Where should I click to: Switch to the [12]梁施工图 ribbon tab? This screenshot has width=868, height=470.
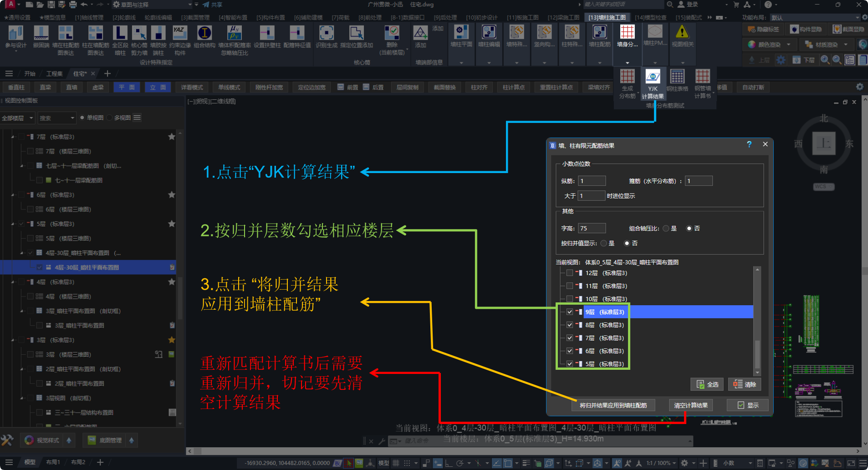(x=563, y=18)
